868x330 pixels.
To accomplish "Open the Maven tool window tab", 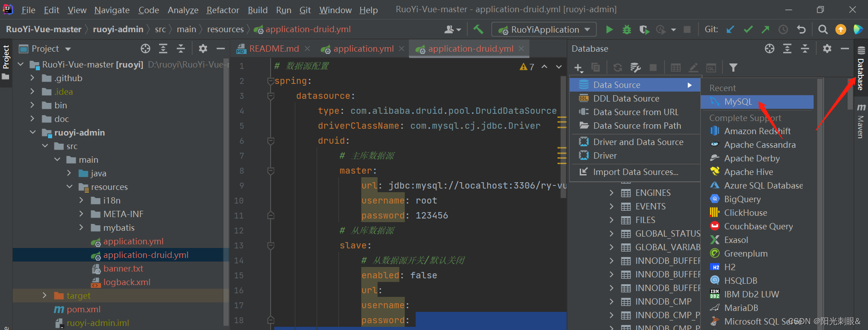I will [x=861, y=121].
